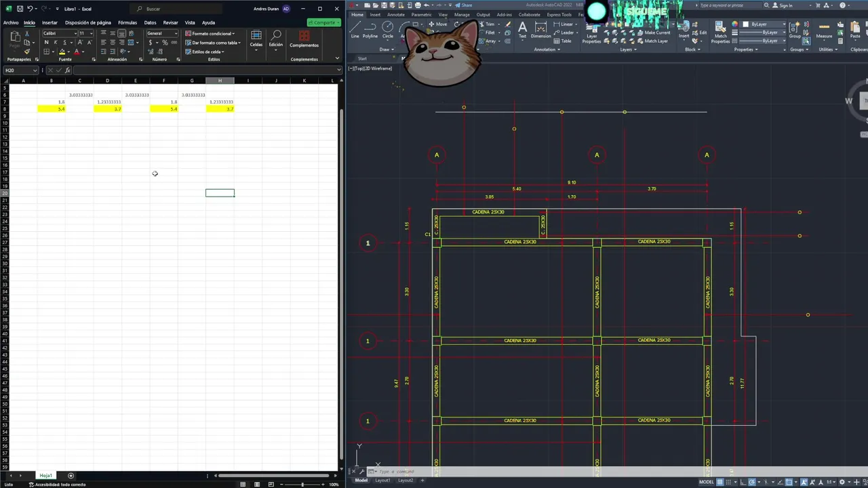Screen dimensions: 868x488
Task: Click the AutoCAD Insert block icon
Action: [684, 30]
